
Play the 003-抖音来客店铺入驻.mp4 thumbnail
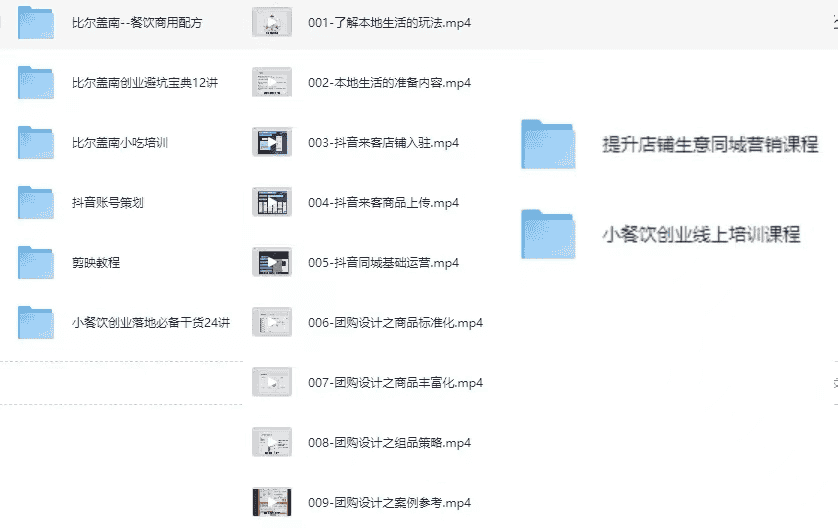pos(272,142)
